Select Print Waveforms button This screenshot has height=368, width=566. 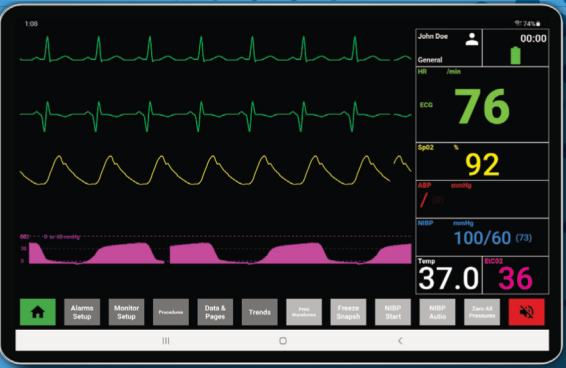304,312
